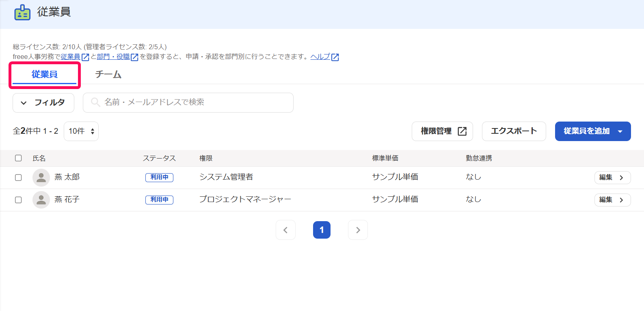
Task: Click the 勤怠連携 column header
Action: click(479, 158)
